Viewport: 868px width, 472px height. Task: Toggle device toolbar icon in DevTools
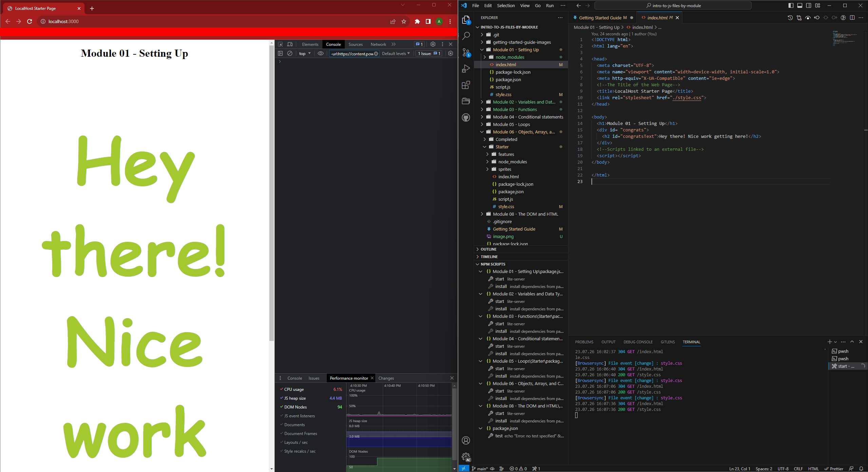(290, 44)
